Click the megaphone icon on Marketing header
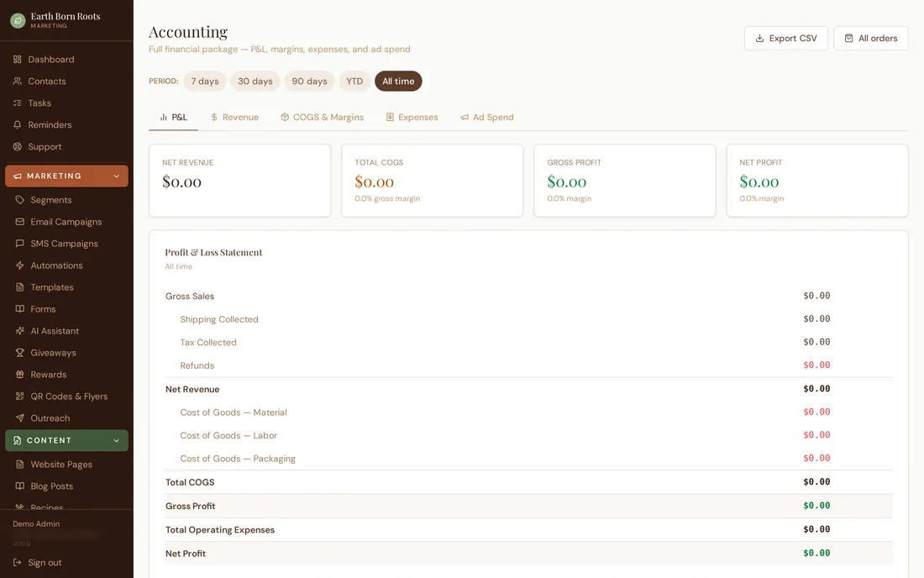Image resolution: width=924 pixels, height=578 pixels. (17, 176)
